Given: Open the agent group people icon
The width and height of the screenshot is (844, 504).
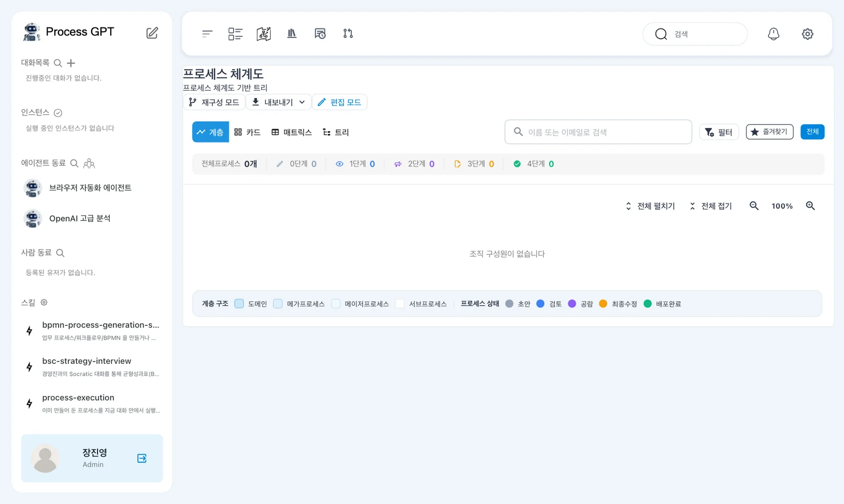Looking at the screenshot, I should point(89,163).
